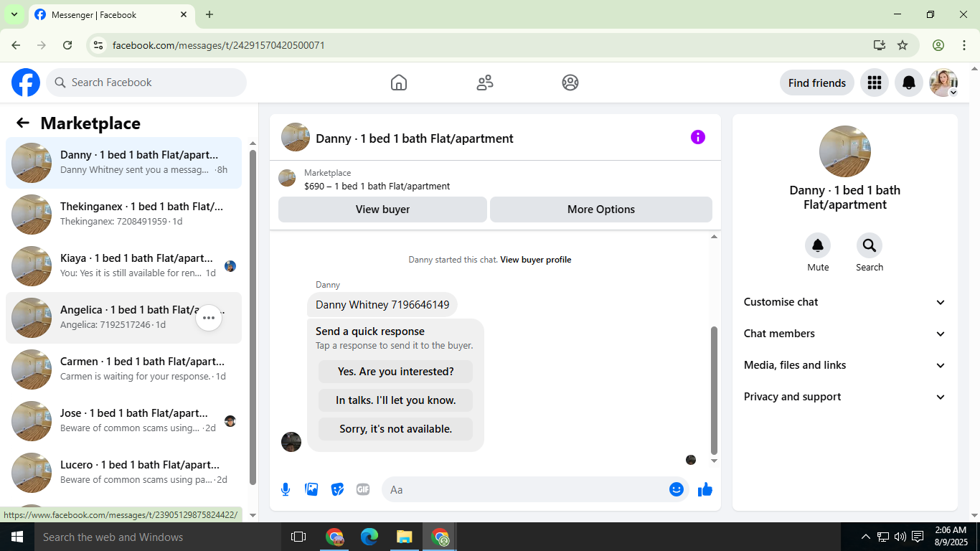Screen dimensions: 980x551
Task: Show hidden system tray icons chevron
Action: click(x=866, y=537)
